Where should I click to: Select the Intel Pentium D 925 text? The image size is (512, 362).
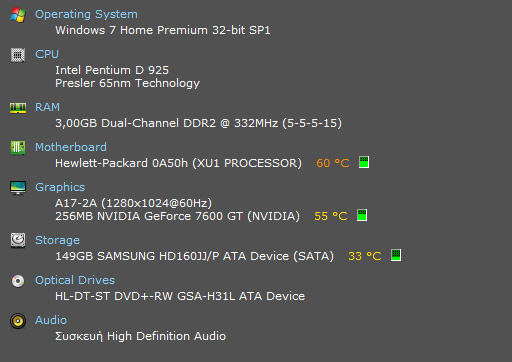(x=112, y=70)
